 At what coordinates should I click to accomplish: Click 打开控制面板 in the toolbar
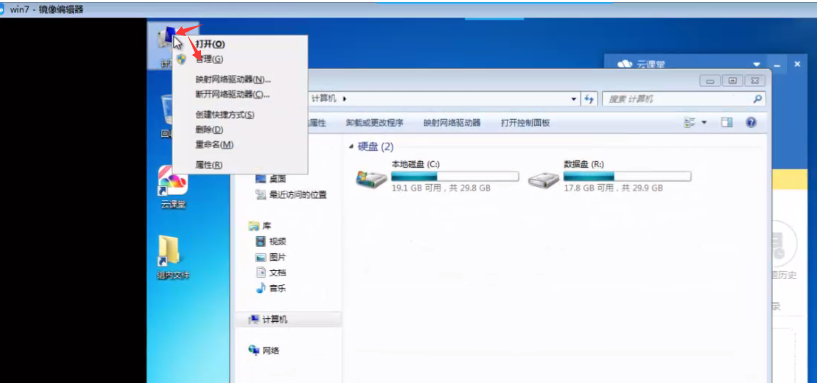(525, 123)
